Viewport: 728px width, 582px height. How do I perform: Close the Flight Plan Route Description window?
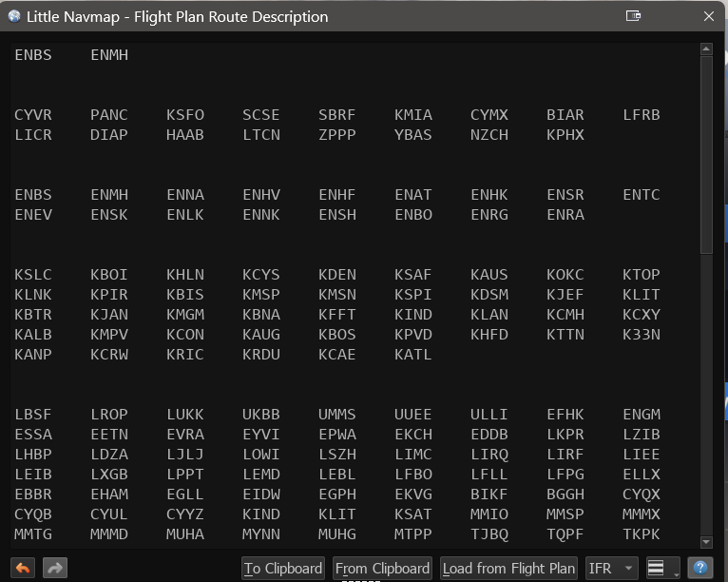[708, 16]
